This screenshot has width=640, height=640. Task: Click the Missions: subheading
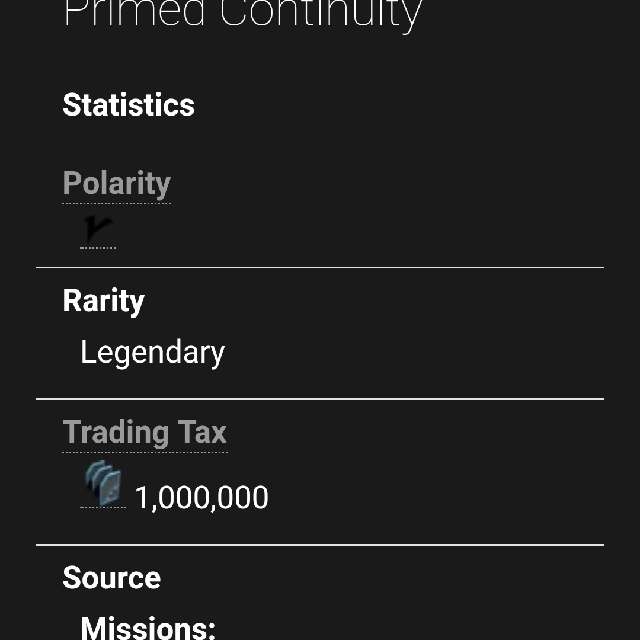tap(148, 627)
